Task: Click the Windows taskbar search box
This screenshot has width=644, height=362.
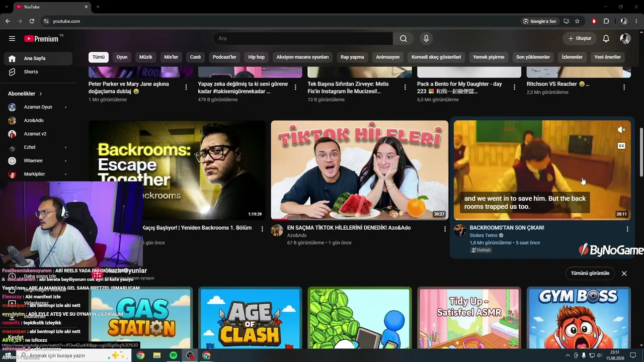Action: point(74,355)
